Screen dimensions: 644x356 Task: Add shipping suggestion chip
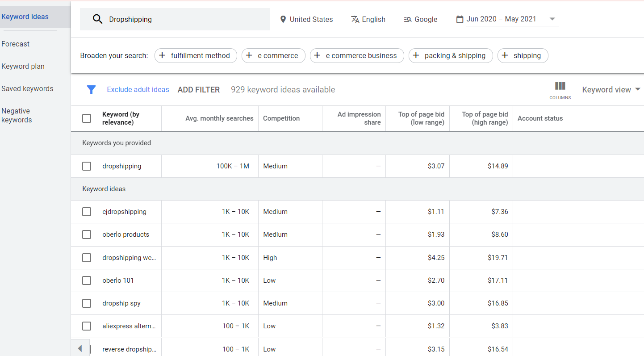point(523,55)
